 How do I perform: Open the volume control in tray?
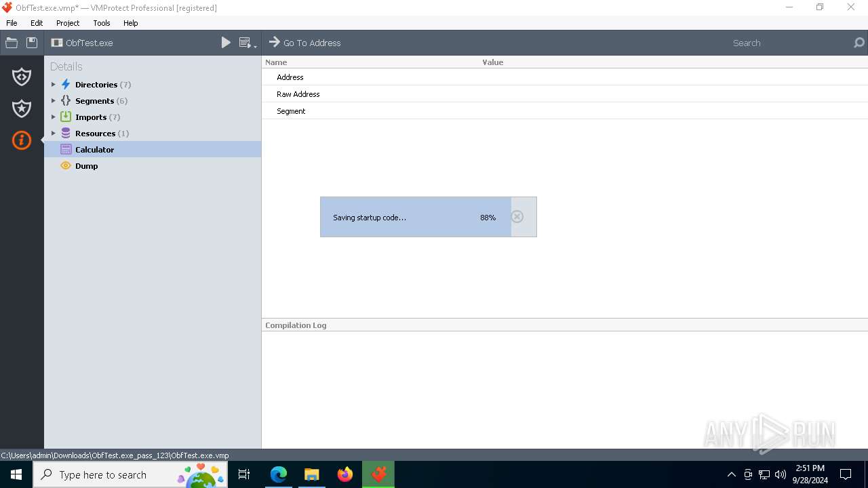click(781, 474)
